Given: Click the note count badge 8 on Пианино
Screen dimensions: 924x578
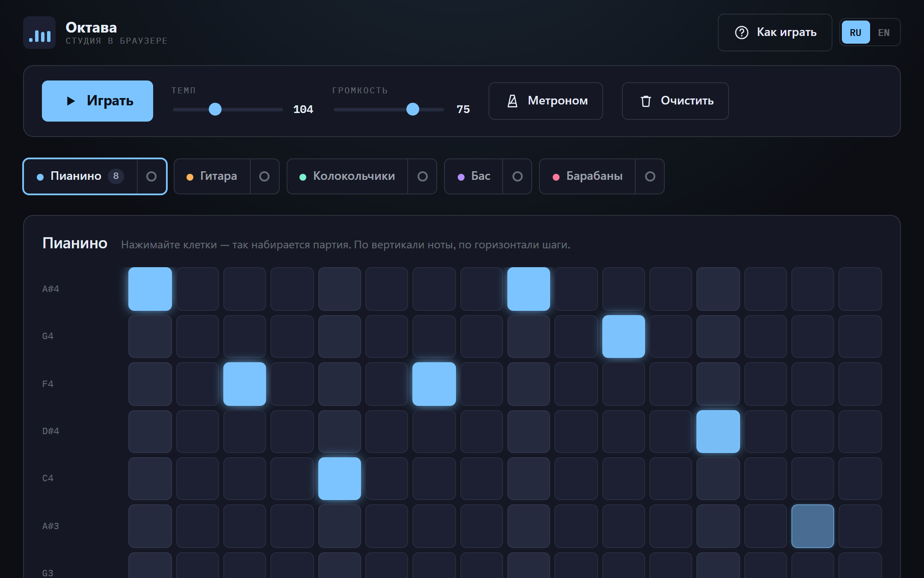Looking at the screenshot, I should pyautogui.click(x=116, y=176).
